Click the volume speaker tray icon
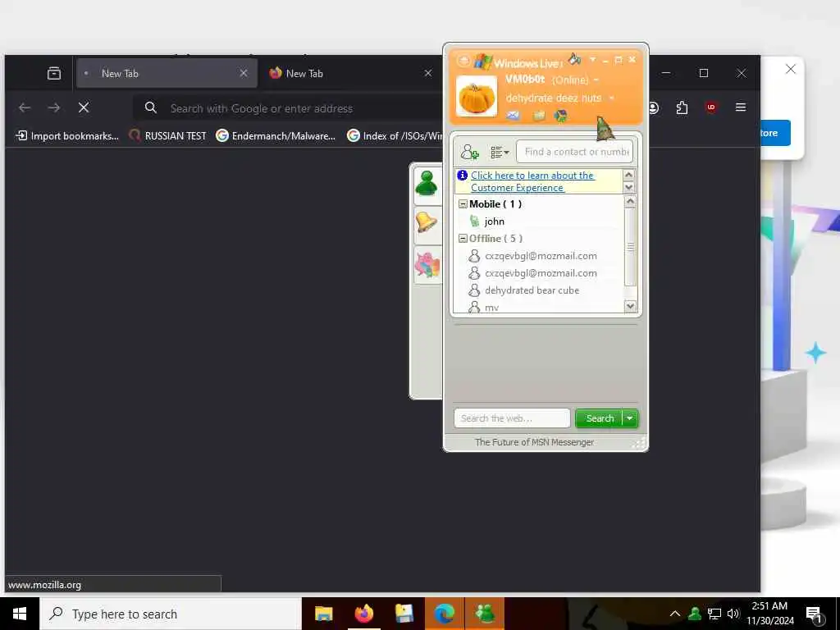840x630 pixels. pos(733,614)
